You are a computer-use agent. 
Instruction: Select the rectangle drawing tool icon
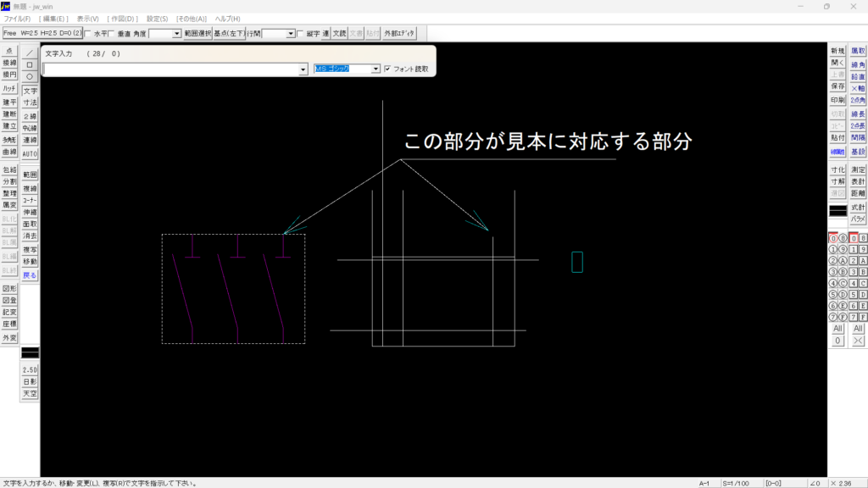(x=30, y=64)
